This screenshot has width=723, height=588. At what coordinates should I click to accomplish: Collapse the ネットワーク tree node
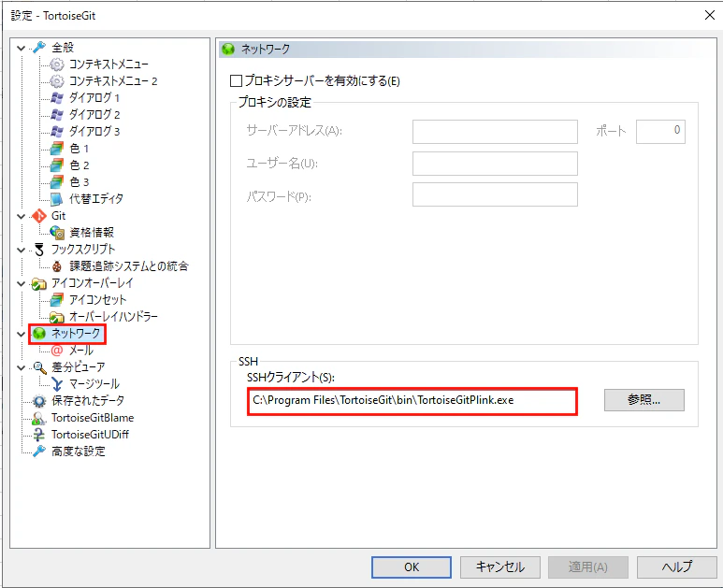pos(21,334)
